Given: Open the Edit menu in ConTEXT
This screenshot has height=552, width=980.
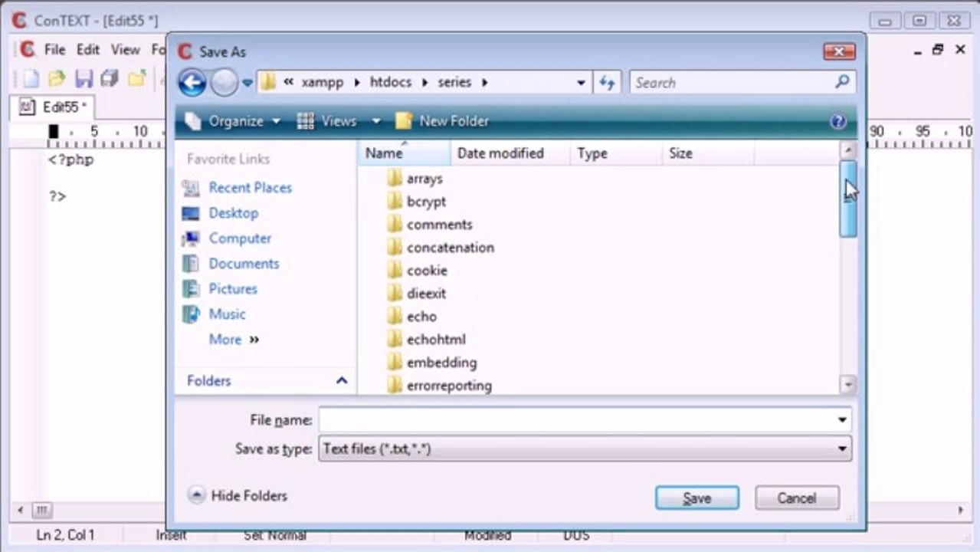Looking at the screenshot, I should click(88, 50).
